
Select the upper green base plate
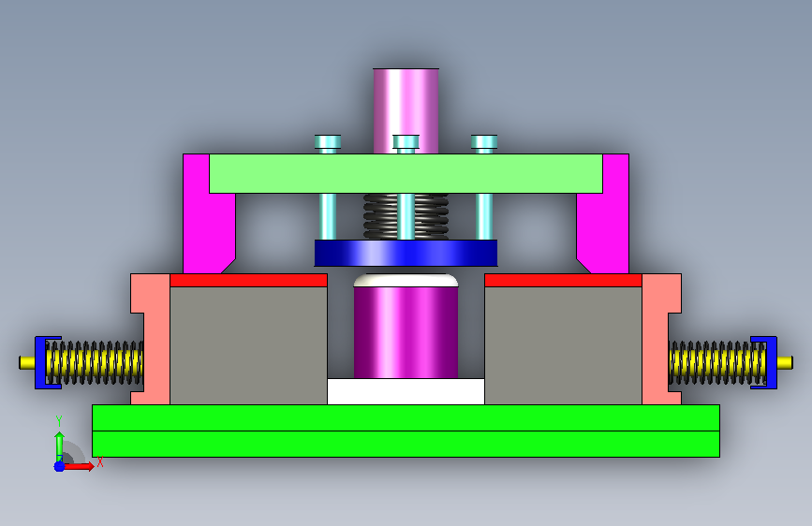(x=406, y=417)
